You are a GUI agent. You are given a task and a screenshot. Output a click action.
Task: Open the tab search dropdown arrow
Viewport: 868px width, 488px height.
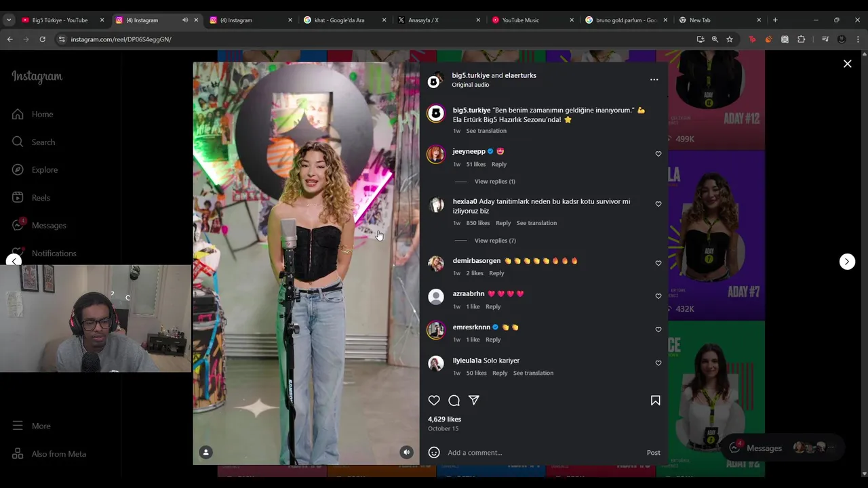pyautogui.click(x=9, y=20)
